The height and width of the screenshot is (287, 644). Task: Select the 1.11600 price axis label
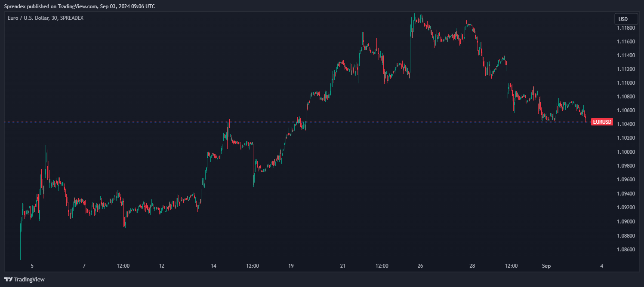626,42
